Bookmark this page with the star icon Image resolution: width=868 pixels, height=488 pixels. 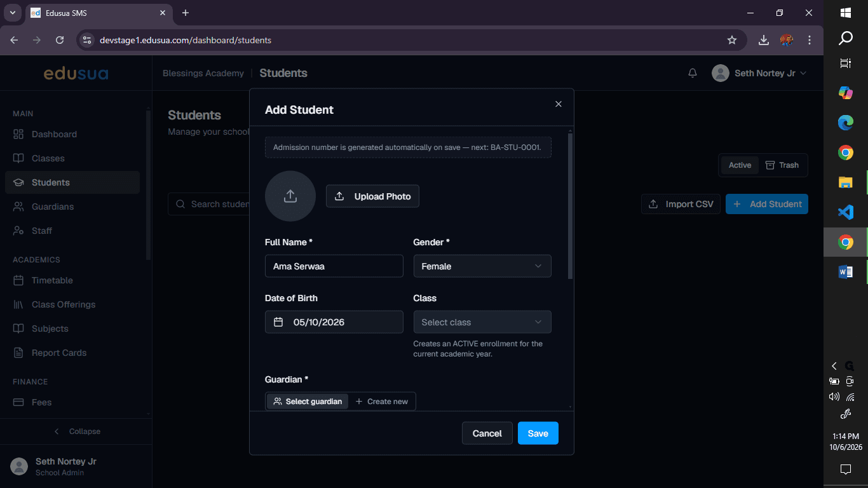coord(732,40)
